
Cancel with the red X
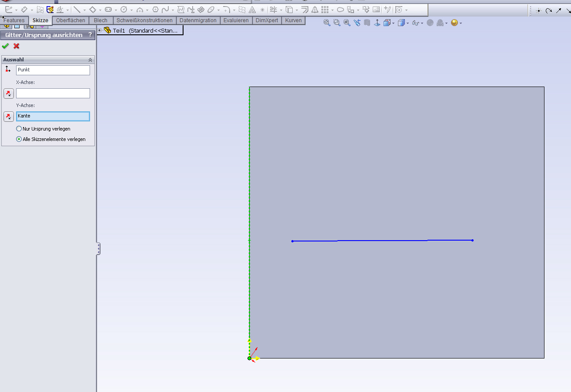tap(17, 46)
